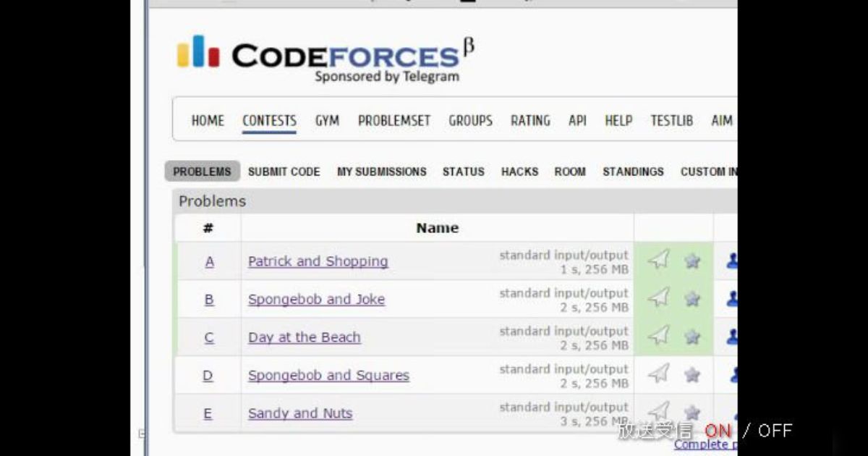Open problem B via its letter link

(208, 299)
